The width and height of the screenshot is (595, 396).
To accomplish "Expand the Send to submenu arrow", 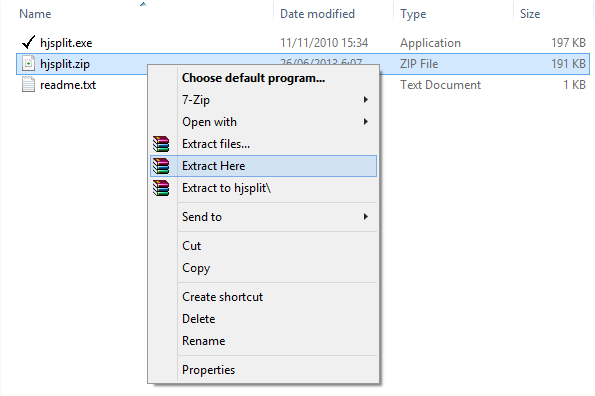I will [365, 217].
